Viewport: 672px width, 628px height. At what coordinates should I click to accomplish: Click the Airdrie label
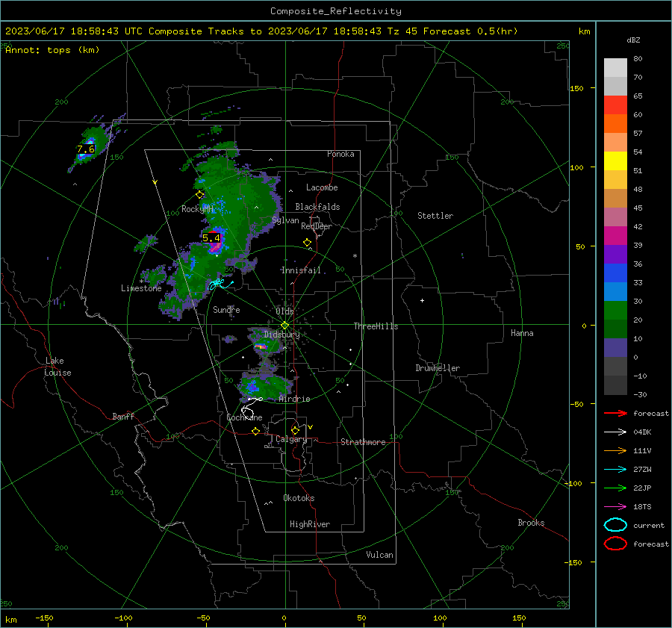tap(294, 399)
